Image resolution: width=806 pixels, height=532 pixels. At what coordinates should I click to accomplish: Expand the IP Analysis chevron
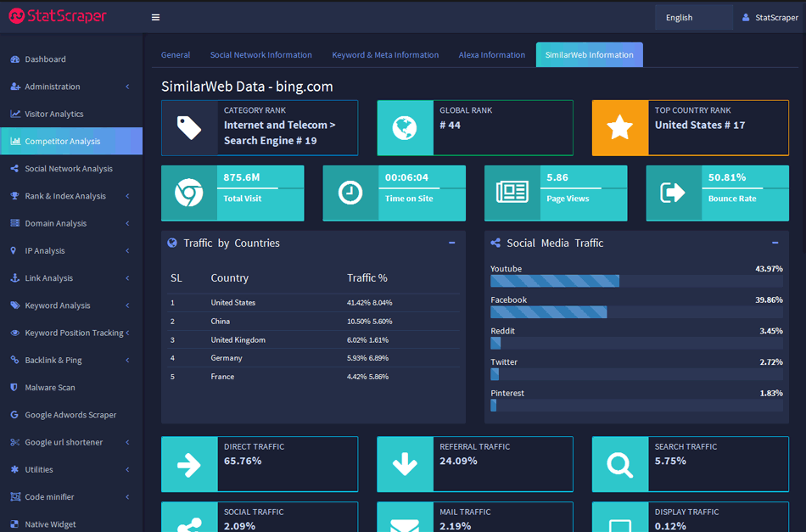coord(127,250)
